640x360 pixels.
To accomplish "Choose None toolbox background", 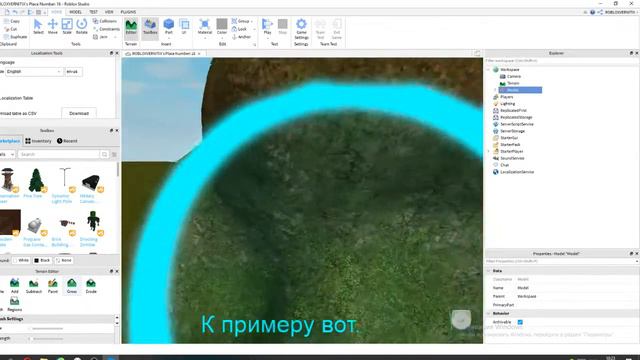I will coord(64,260).
